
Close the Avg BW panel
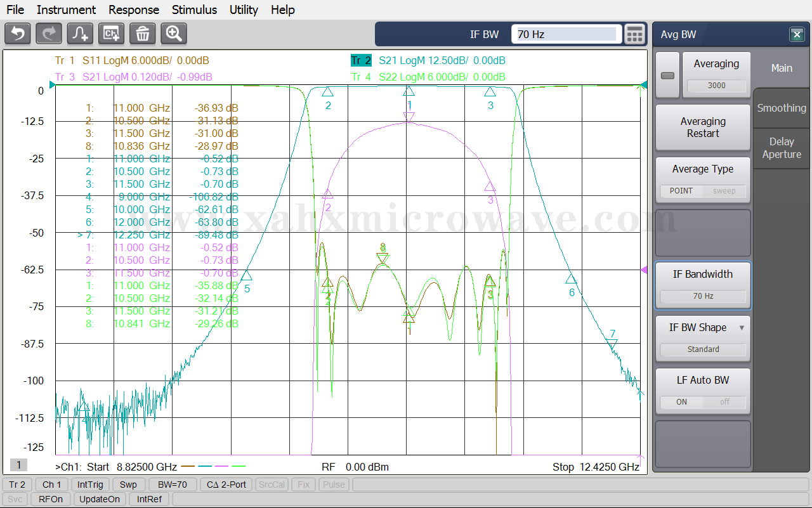coord(796,35)
